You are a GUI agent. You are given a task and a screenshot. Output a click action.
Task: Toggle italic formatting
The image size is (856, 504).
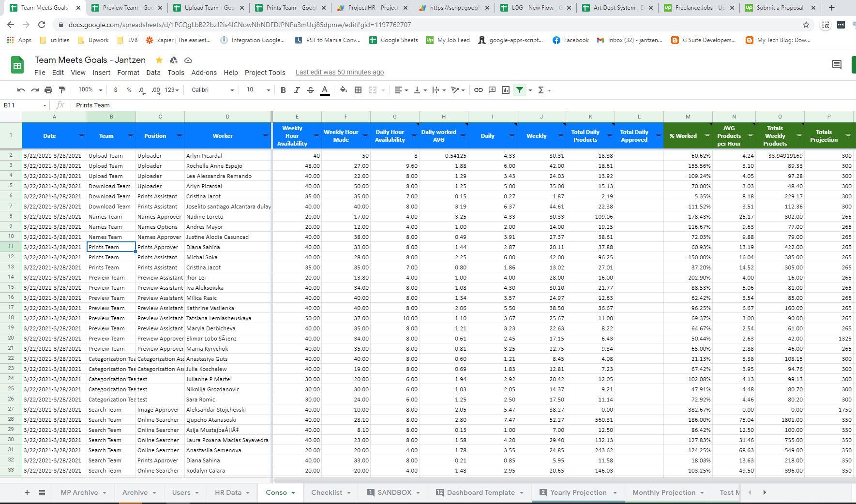coord(297,90)
